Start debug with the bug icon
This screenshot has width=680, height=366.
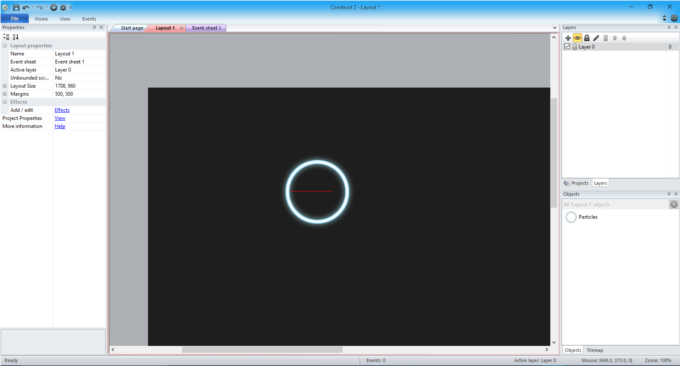click(63, 7)
